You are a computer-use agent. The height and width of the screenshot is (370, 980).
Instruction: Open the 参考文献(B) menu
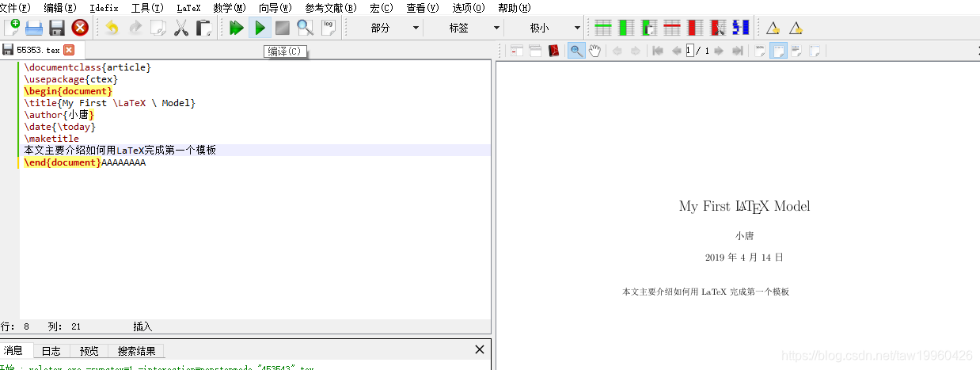(x=331, y=8)
